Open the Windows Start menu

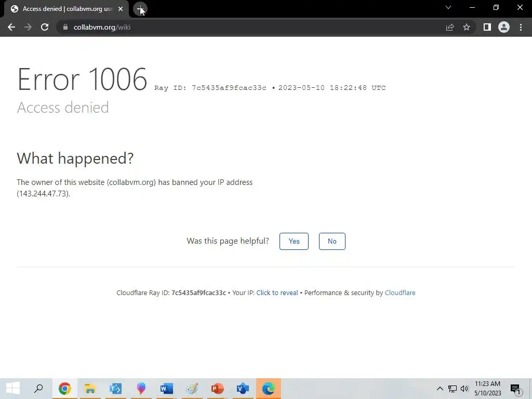click(13, 389)
